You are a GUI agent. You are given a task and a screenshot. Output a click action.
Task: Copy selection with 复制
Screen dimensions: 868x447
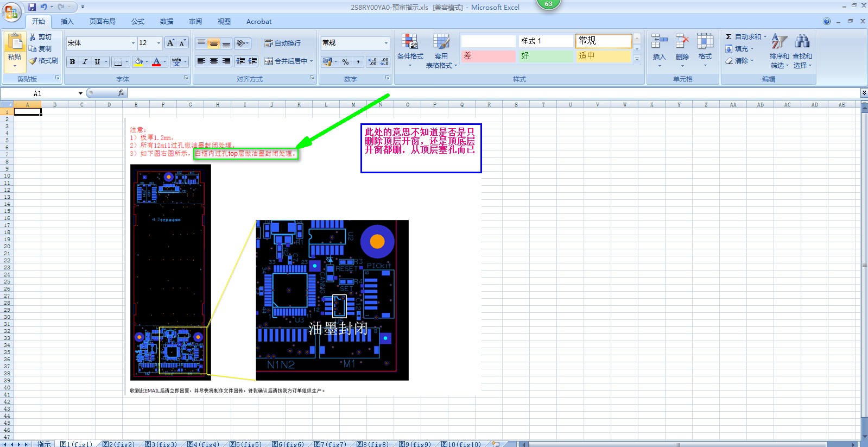click(x=41, y=49)
